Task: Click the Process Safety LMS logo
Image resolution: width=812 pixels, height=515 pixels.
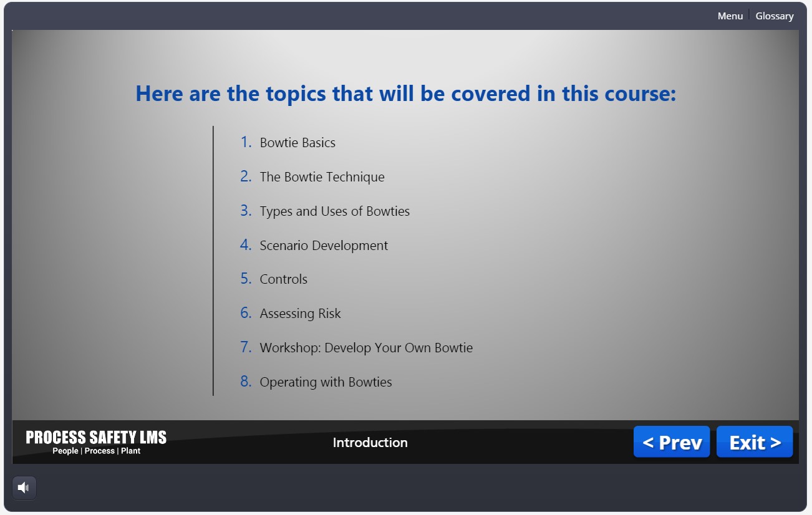Action: click(96, 437)
